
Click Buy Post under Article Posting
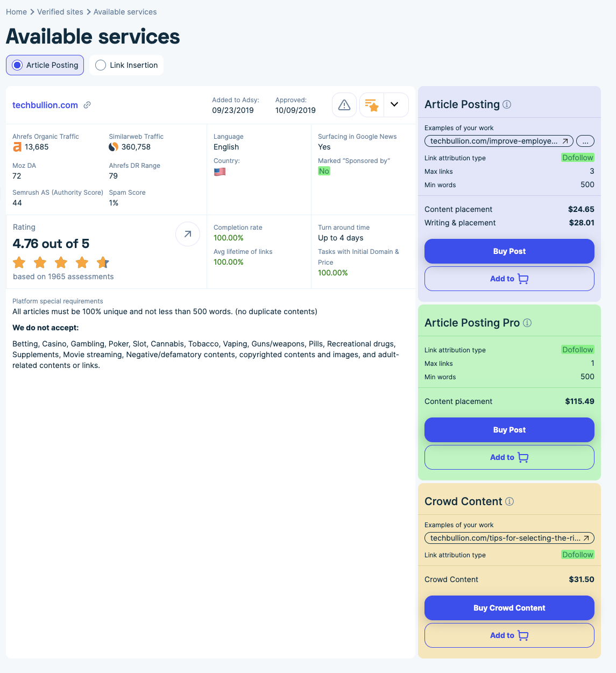(x=509, y=251)
